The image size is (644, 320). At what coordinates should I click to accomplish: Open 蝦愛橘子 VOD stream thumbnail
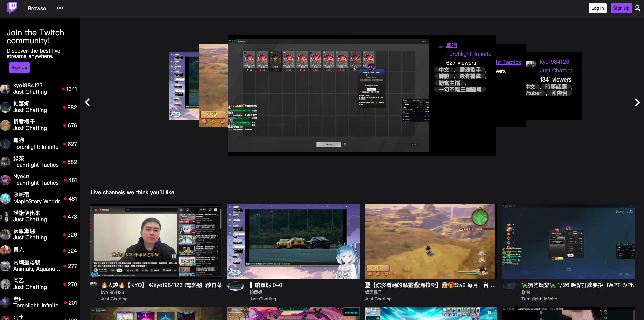(431, 242)
